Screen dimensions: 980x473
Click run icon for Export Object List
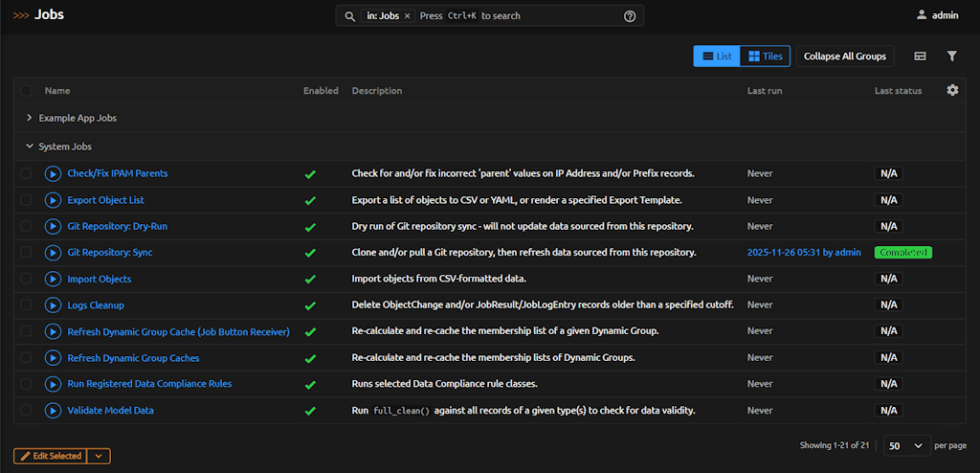(53, 200)
